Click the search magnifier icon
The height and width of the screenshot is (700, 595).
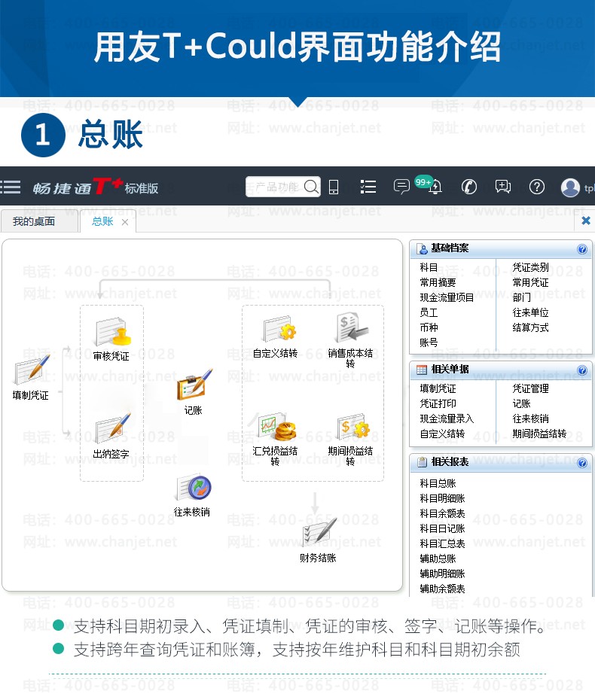(311, 186)
